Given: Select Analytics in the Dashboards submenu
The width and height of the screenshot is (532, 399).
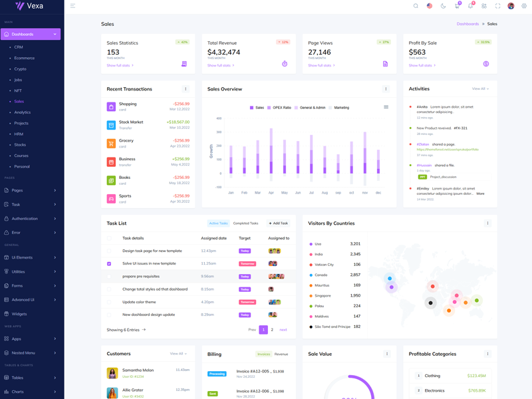Looking at the screenshot, I should tap(23, 112).
